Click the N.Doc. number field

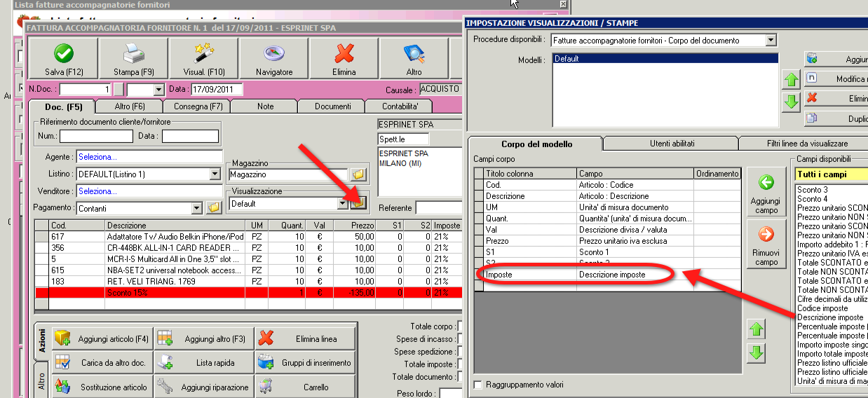click(86, 90)
